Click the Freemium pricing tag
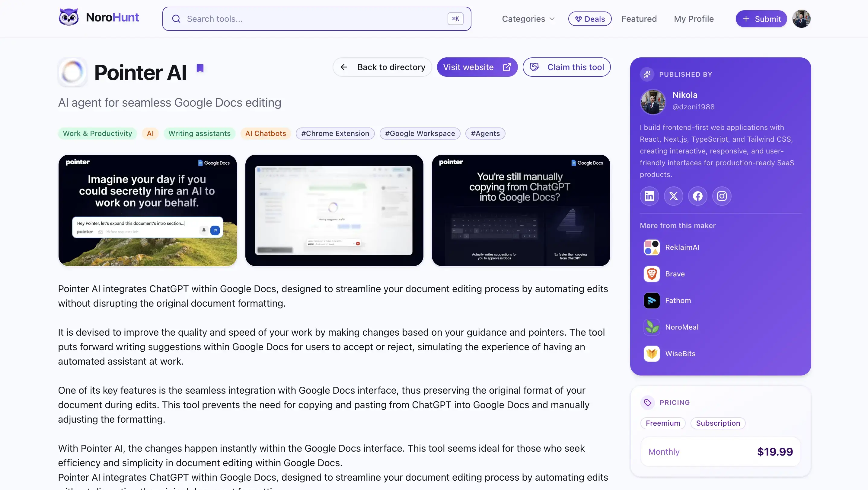This screenshot has width=868, height=490. tap(663, 424)
